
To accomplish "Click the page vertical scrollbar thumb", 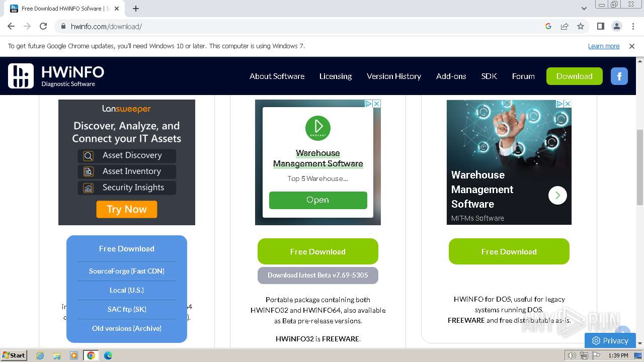I will tap(640, 167).
